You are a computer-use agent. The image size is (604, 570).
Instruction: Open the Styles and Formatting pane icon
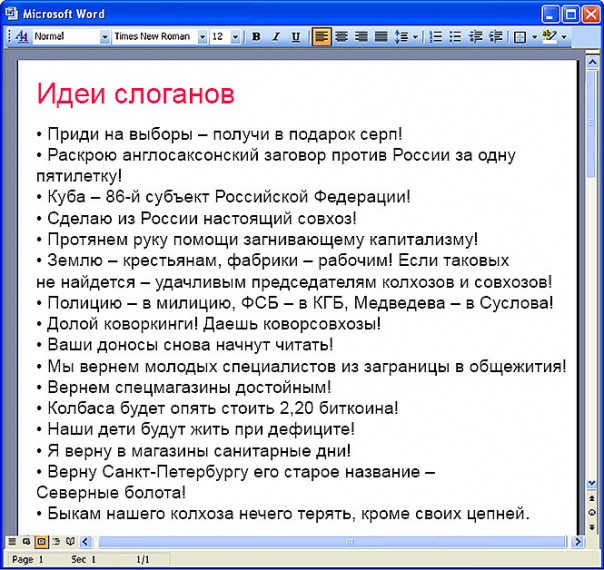[22, 37]
